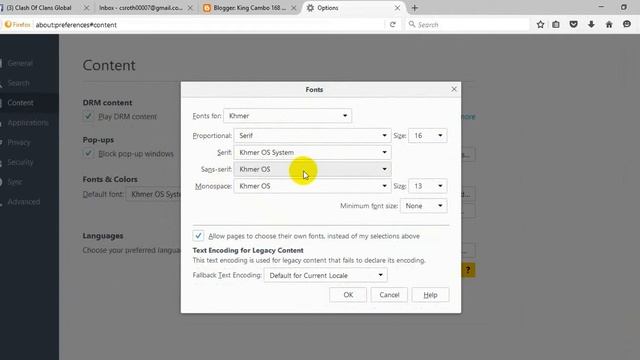This screenshot has height=360, width=640.
Task: Open the Applications preferences section
Action: [29, 123]
